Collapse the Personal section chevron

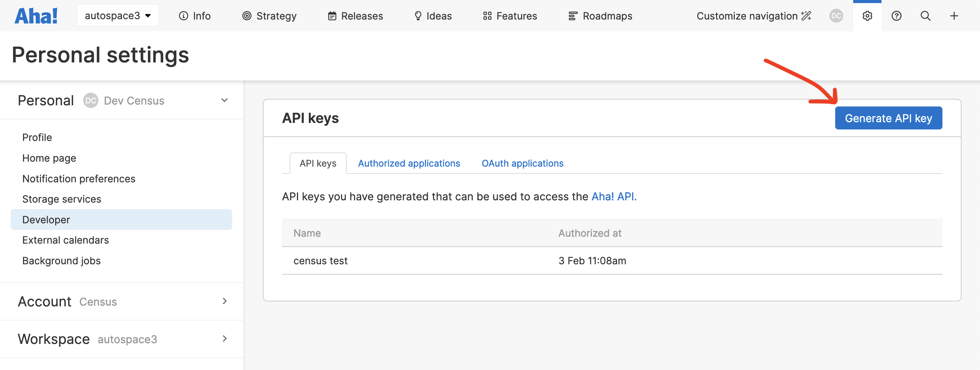point(225,100)
